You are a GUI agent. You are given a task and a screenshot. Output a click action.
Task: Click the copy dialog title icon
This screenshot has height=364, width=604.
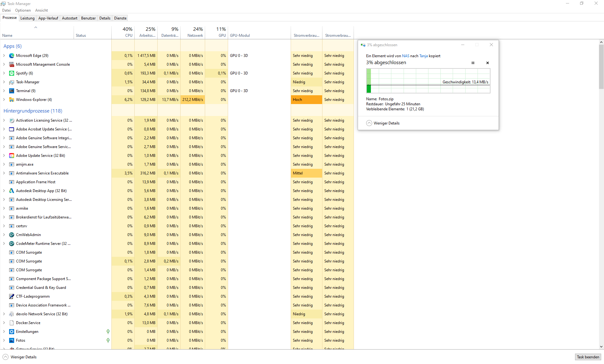tap(363, 45)
